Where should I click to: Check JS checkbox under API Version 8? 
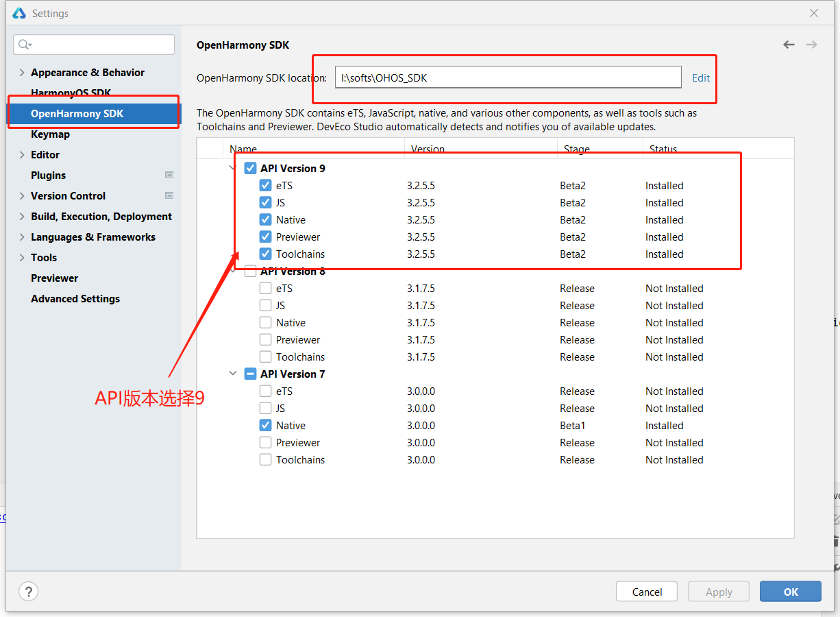pyautogui.click(x=265, y=306)
